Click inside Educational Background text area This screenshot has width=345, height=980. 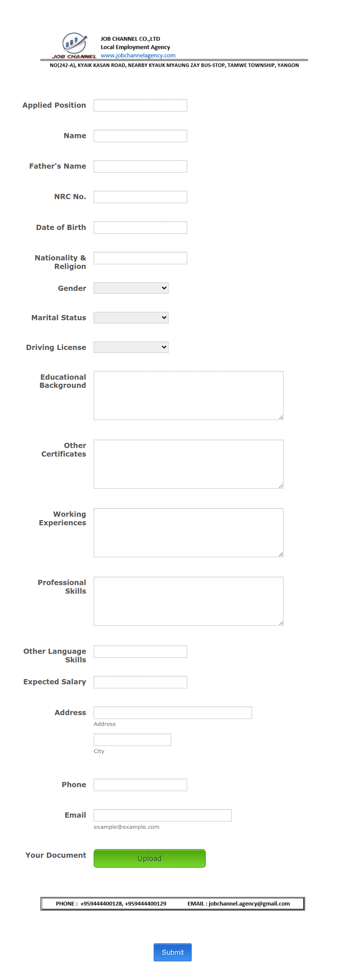[188, 395]
